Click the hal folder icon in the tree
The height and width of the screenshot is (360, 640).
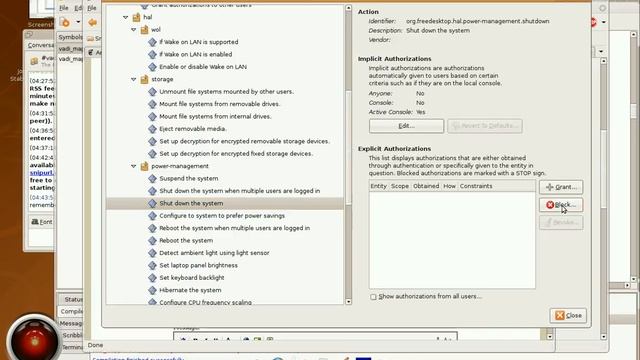(x=136, y=17)
